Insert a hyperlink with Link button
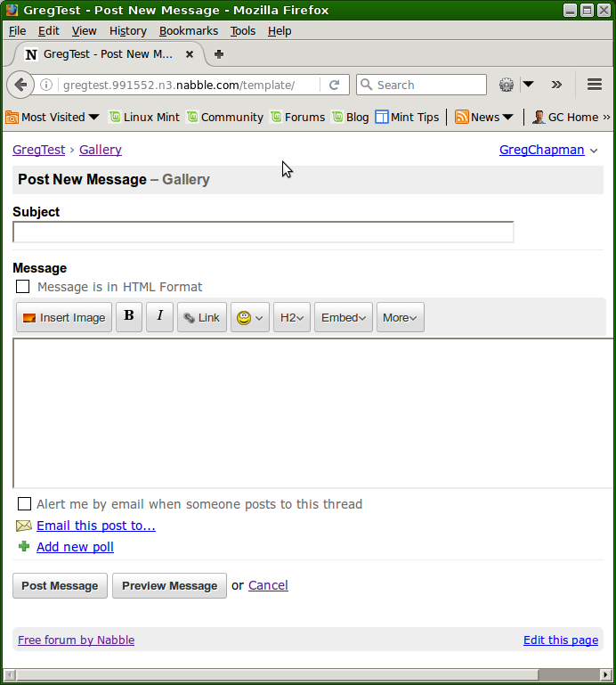The width and height of the screenshot is (616, 685). click(202, 318)
